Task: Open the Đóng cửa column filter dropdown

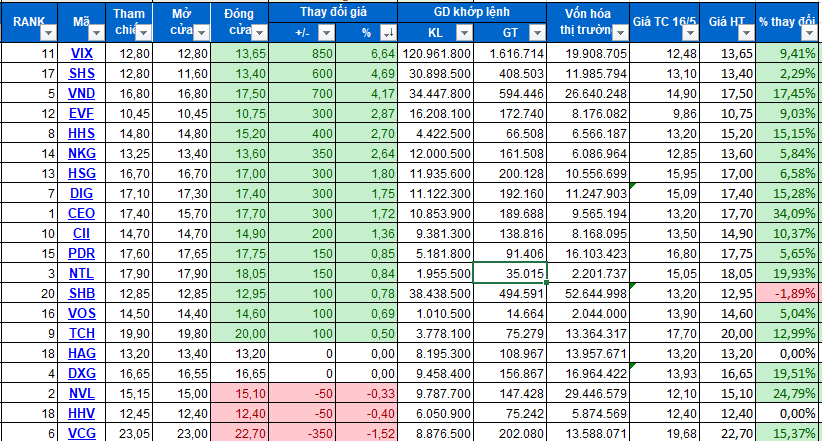Action: click(259, 33)
